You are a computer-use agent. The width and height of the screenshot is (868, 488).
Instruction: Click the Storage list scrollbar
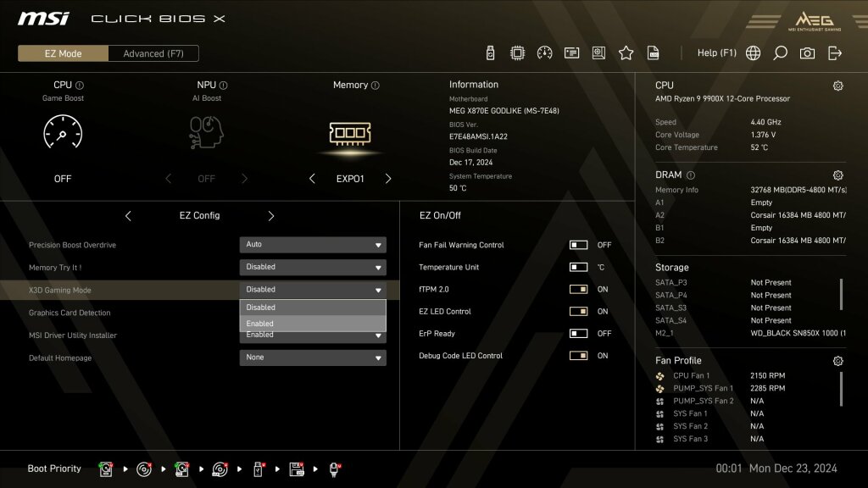click(x=842, y=294)
